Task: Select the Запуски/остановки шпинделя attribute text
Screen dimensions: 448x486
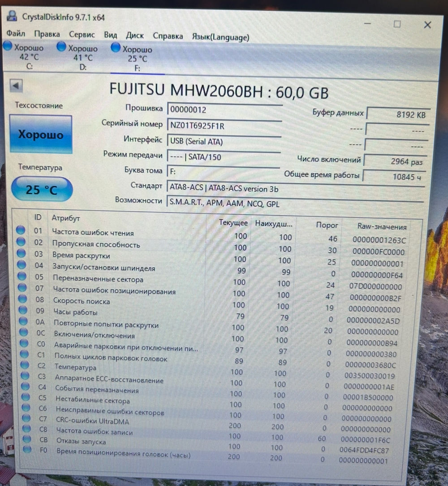Action: [x=104, y=267]
